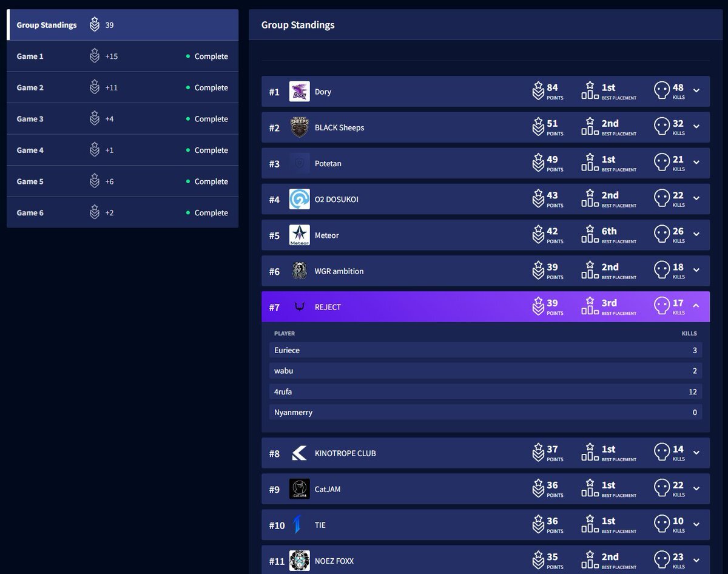Expand the NOEZ FOXX row chevron
The image size is (728, 574).
[x=696, y=559]
